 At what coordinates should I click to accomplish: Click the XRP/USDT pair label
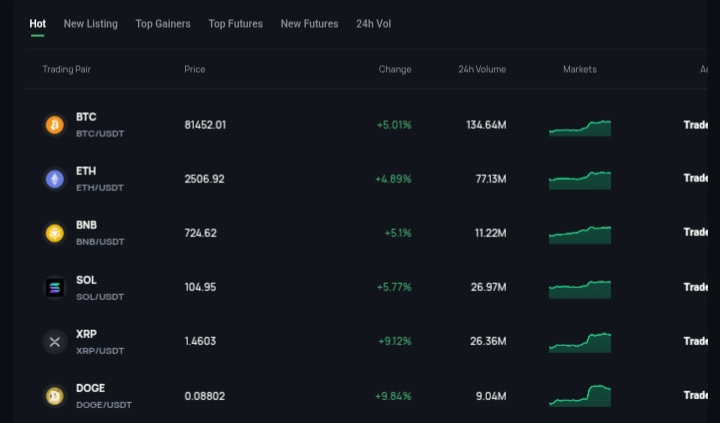100,351
